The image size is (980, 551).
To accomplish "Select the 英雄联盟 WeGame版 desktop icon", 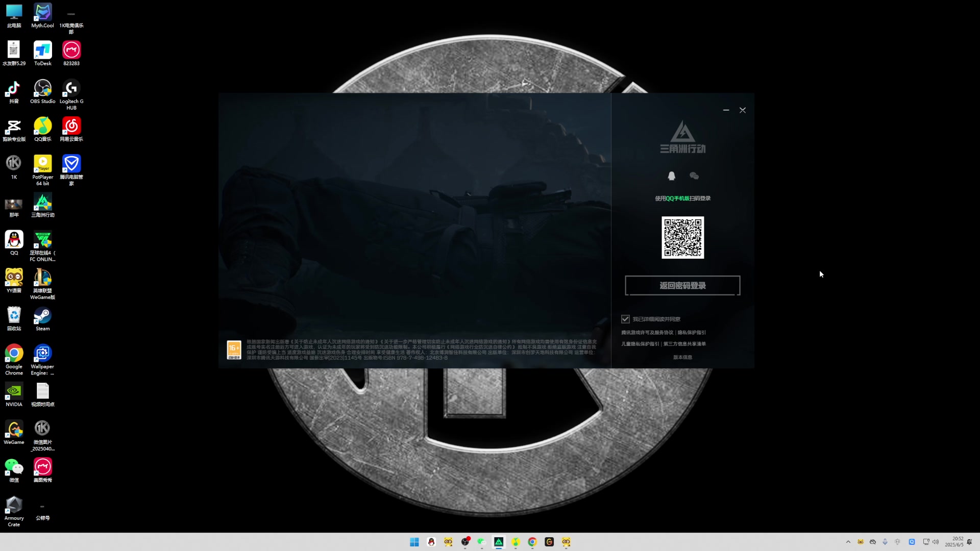I will click(42, 284).
